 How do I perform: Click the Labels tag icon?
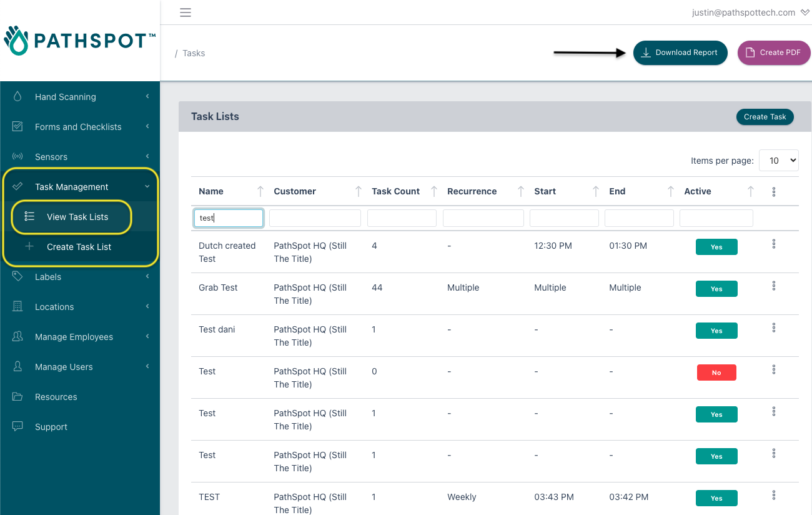point(17,276)
